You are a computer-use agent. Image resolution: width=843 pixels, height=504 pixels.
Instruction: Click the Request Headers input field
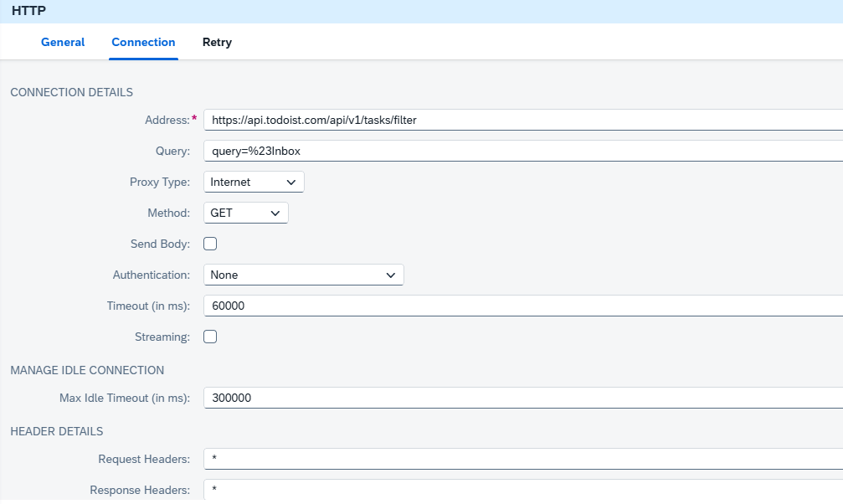523,459
